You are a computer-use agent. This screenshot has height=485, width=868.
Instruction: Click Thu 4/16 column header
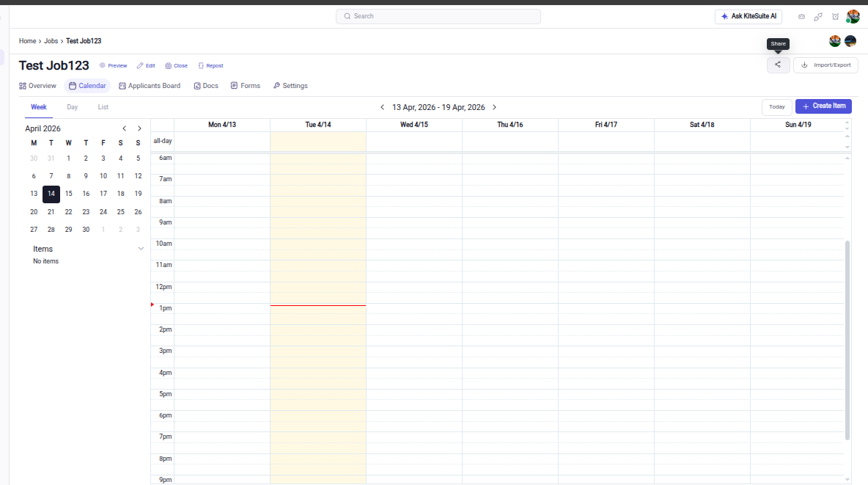point(510,125)
